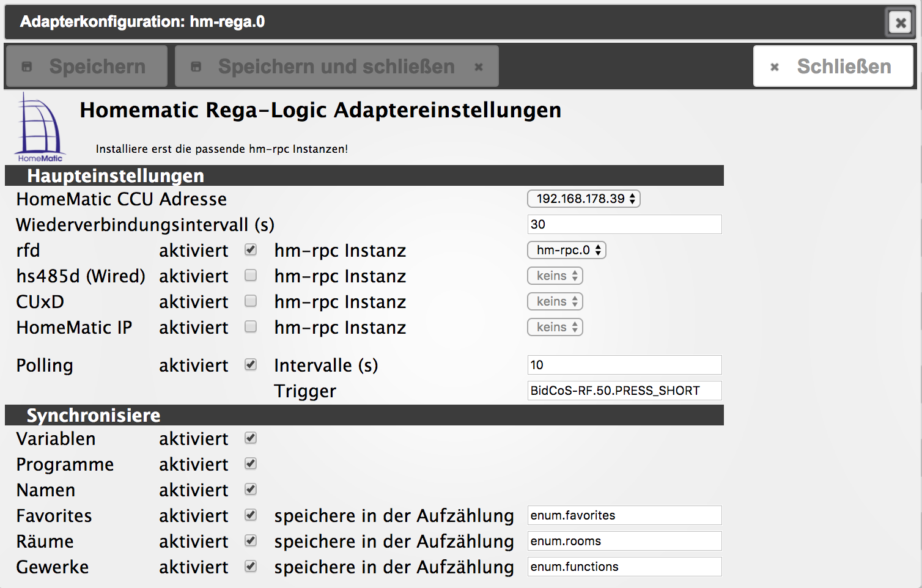Screen dimensions: 922x588
Task: Click the enum.favorites input field
Action: coord(624,515)
